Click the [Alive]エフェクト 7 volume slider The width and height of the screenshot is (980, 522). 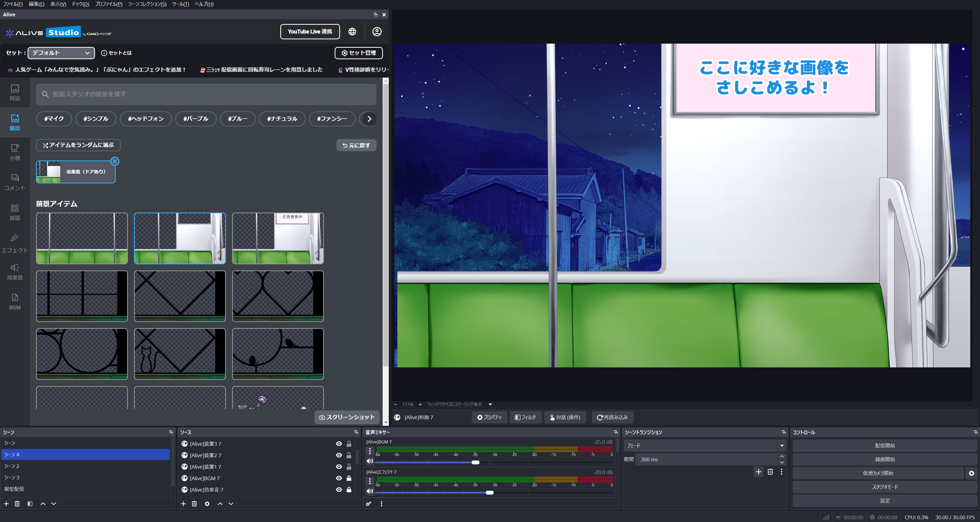(x=490, y=493)
